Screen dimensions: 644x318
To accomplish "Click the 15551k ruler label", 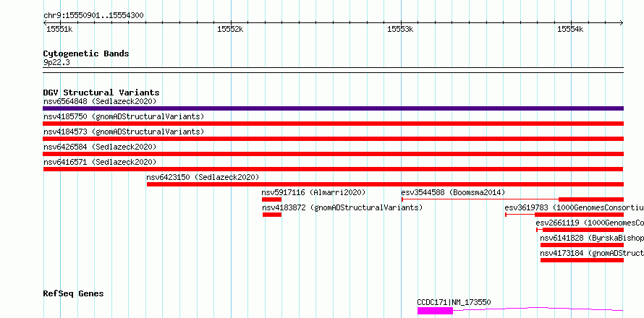I will pos(59,29).
